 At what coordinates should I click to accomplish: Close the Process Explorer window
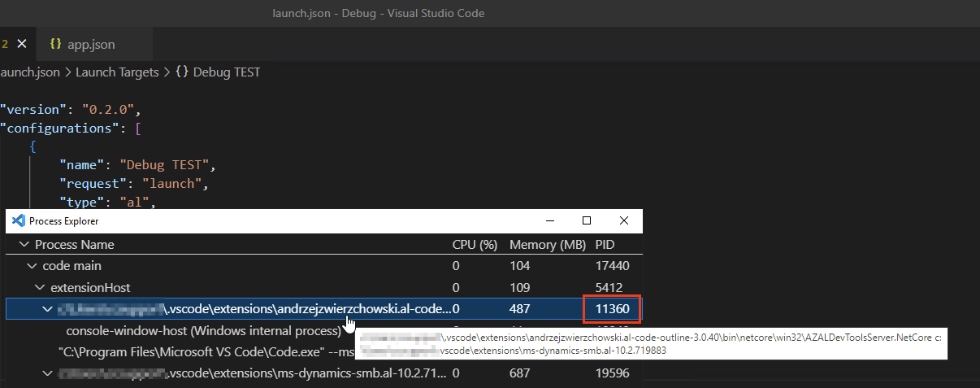(624, 220)
